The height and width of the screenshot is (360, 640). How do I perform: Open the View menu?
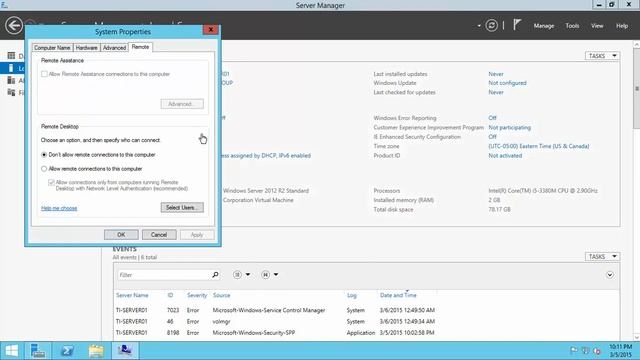tap(597, 26)
